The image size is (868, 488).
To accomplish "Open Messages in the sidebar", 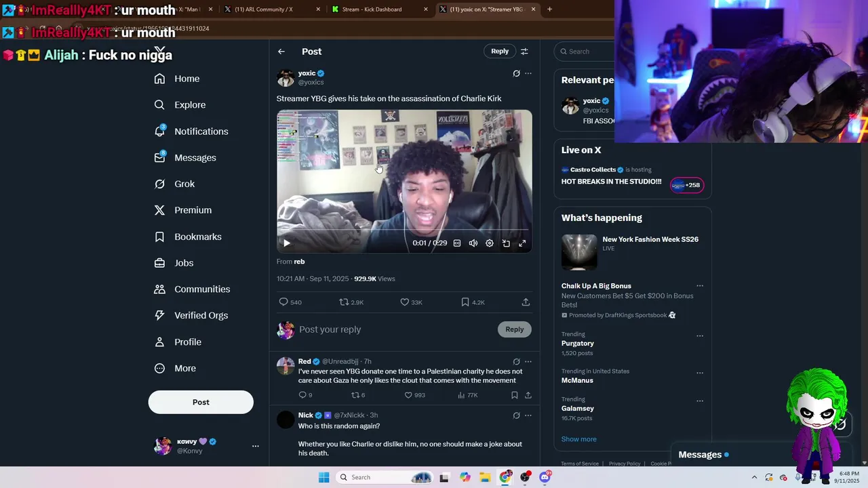I will [x=185, y=158].
